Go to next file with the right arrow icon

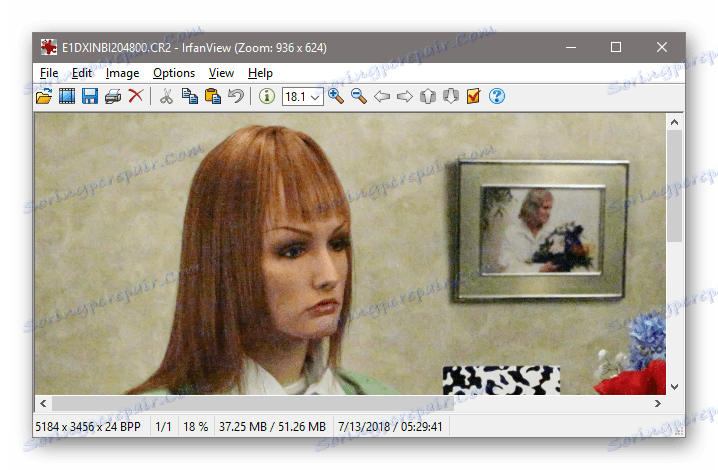pos(405,96)
